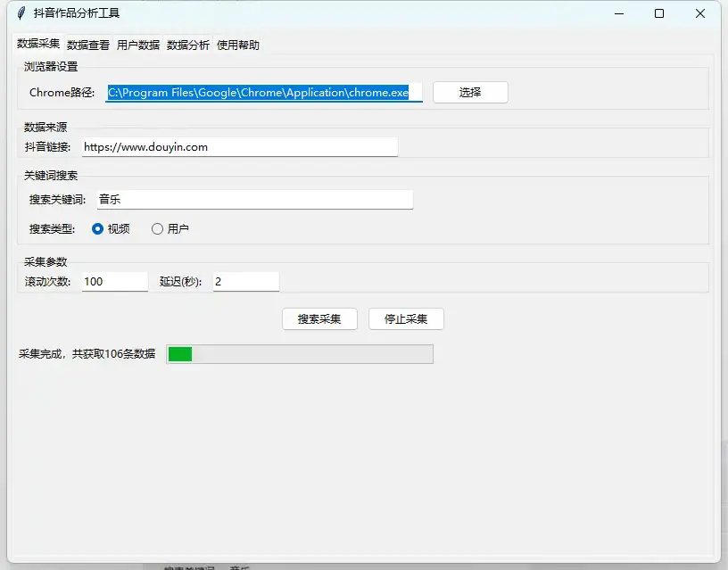The width and height of the screenshot is (728, 570).
Task: Click the 滚动次数 field showing 100
Action: [114, 281]
